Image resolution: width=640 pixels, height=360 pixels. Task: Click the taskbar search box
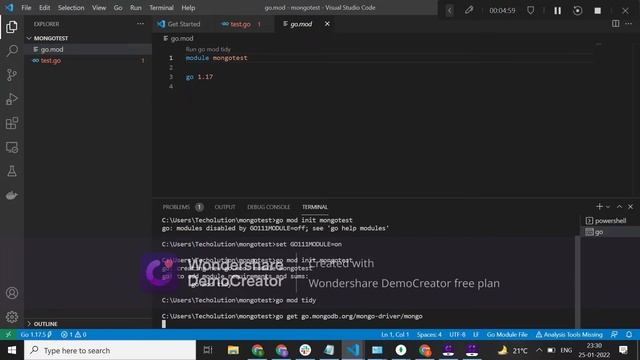click(x=110, y=350)
